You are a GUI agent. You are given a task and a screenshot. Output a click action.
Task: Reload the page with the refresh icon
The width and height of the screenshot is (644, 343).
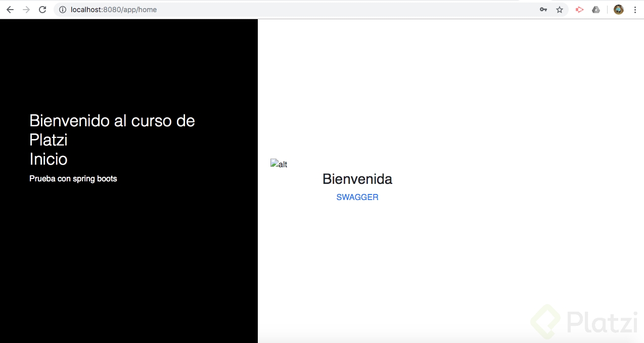[x=42, y=9]
